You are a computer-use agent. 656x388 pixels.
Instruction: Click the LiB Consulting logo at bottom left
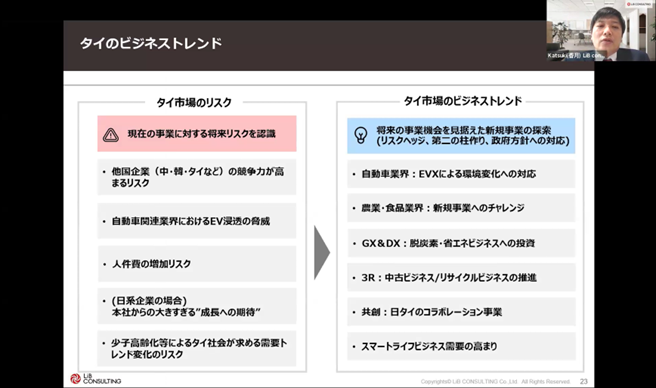pyautogui.click(x=96, y=378)
